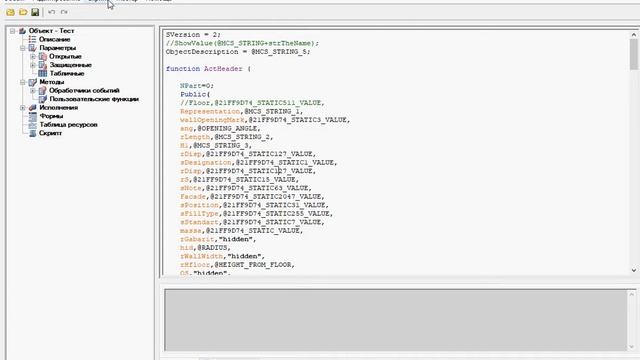Collapse the Параметры tree branch
640x360 pixels.
[23, 48]
